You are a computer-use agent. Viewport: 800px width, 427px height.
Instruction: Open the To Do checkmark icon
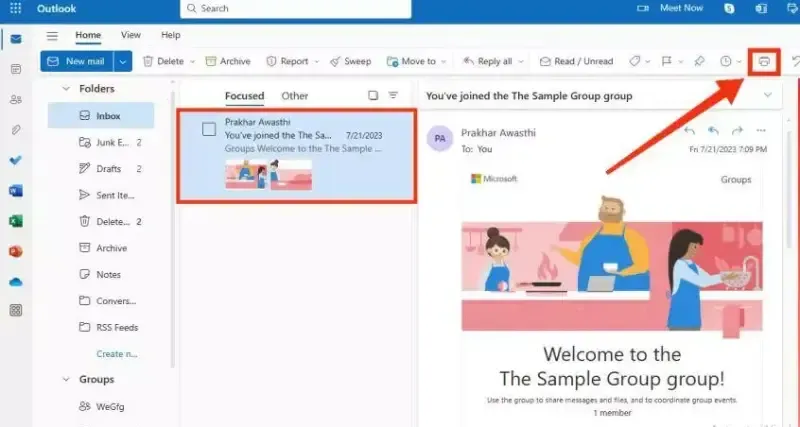pos(16,160)
